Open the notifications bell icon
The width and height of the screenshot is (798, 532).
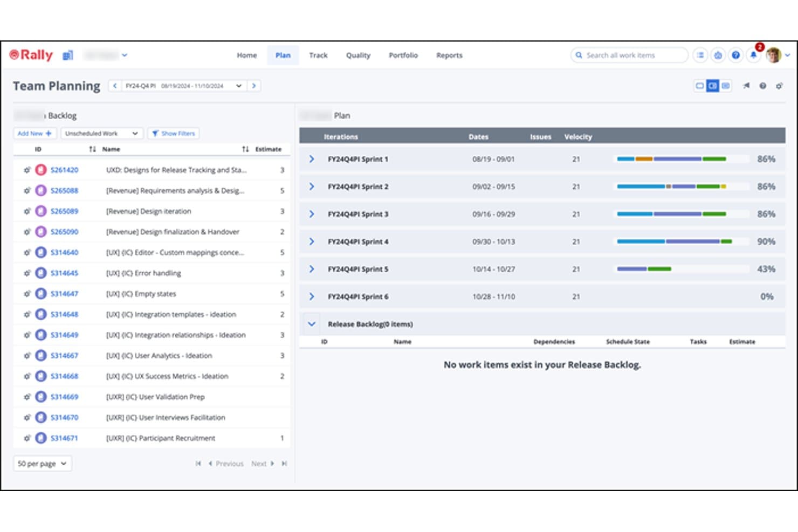pos(753,55)
